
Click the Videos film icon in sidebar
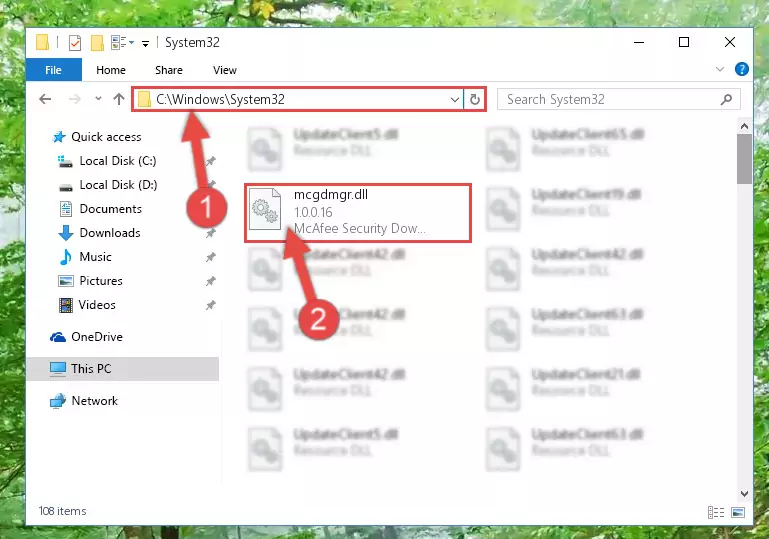tap(66, 305)
